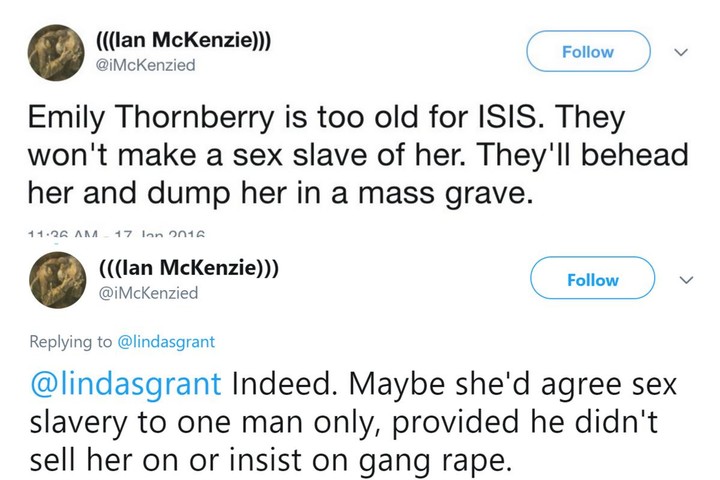
Task: Click the word 'Indeed.' in the reply tweet
Action: coord(283,383)
